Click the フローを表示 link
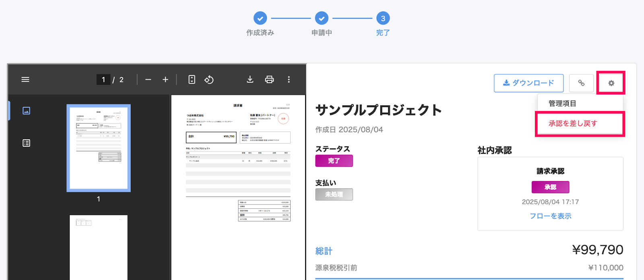The height and width of the screenshot is (280, 644). tap(551, 216)
